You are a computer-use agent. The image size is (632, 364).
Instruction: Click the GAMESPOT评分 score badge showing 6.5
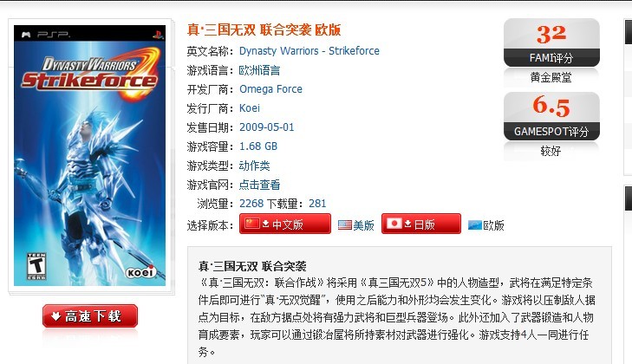pos(551,116)
